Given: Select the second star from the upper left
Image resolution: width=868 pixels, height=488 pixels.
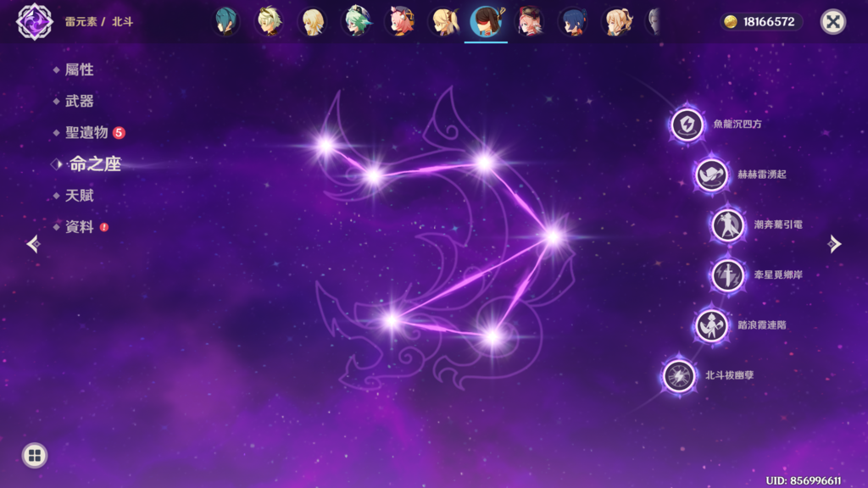Looking at the screenshot, I should [374, 176].
